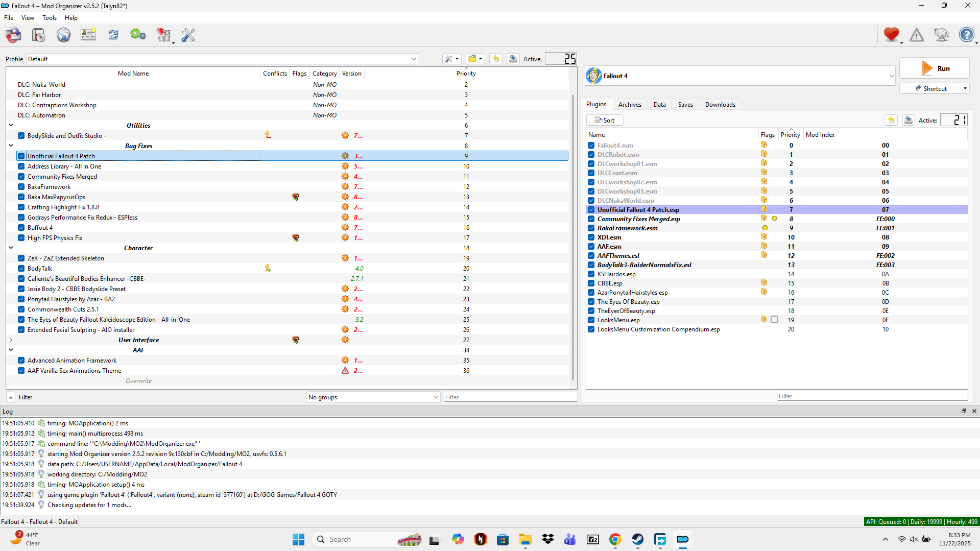Click the Sort plugins button
This screenshot has height=551, width=980.
coord(605,121)
